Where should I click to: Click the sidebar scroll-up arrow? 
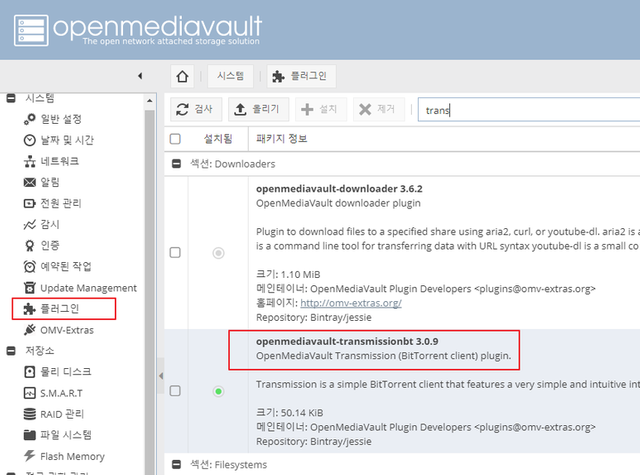coord(149,100)
